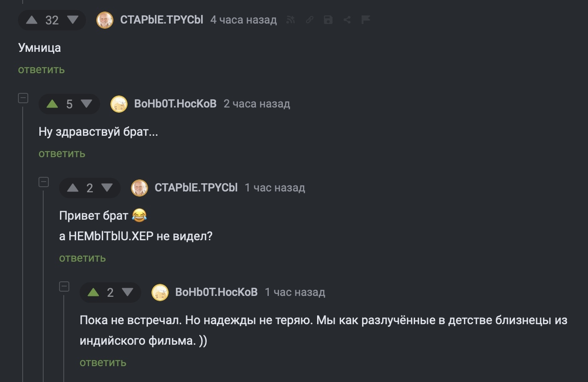This screenshot has height=382, width=588.
Task: Upvote the 'Привет брат' comment
Action: pyautogui.click(x=73, y=188)
